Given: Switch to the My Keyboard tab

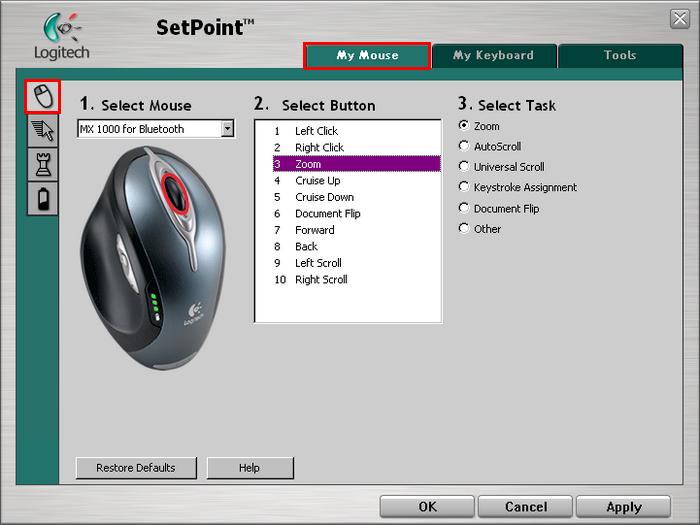Looking at the screenshot, I should tap(494, 56).
